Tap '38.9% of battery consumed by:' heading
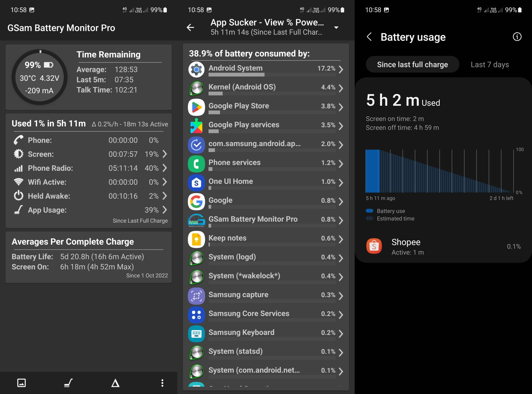The image size is (532, 394). (249, 54)
